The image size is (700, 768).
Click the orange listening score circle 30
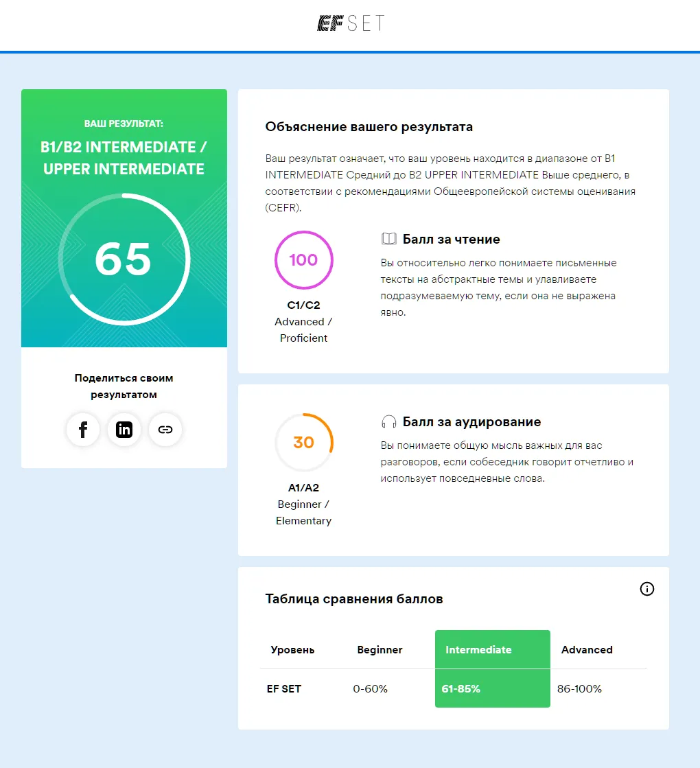(304, 442)
